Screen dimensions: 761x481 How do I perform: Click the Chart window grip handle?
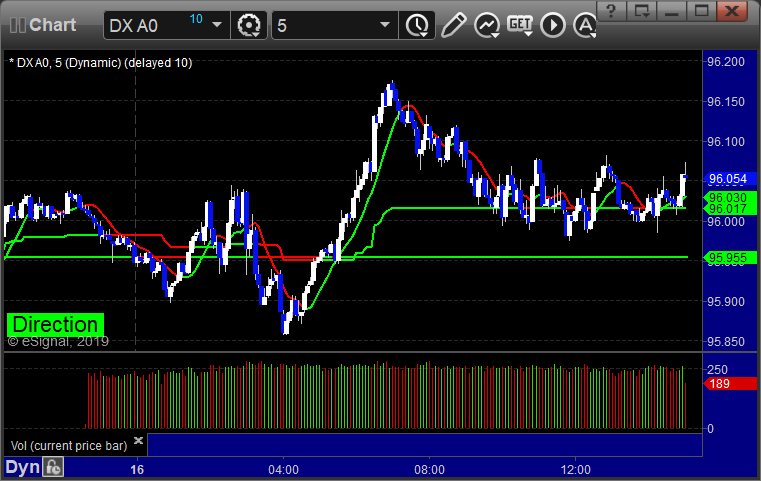17,25
